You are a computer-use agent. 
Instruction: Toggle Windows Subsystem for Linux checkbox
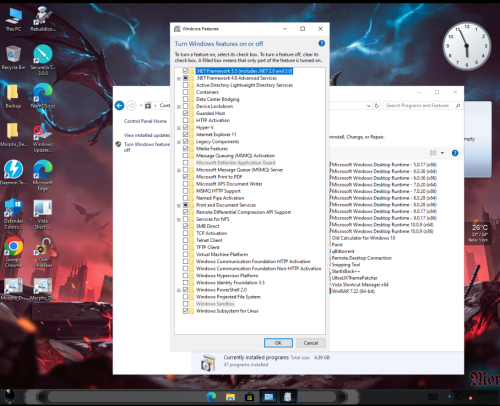click(x=185, y=311)
